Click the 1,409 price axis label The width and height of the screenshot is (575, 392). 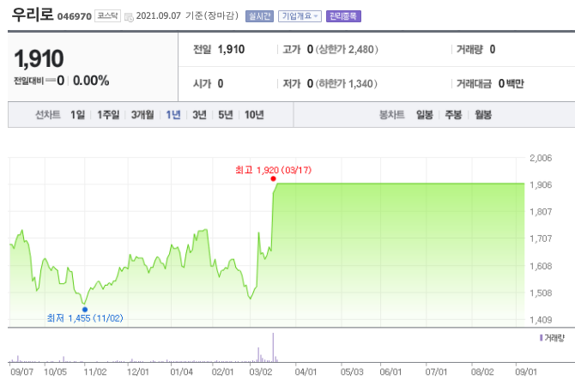point(541,320)
